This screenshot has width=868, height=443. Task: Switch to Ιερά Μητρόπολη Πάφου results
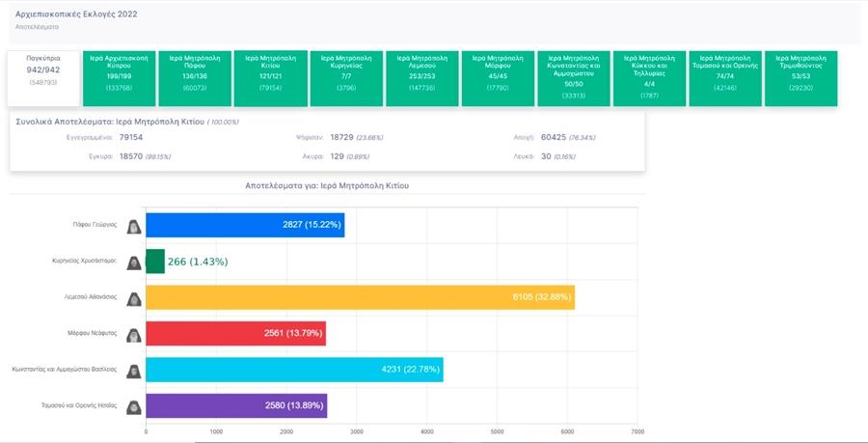coord(194,78)
